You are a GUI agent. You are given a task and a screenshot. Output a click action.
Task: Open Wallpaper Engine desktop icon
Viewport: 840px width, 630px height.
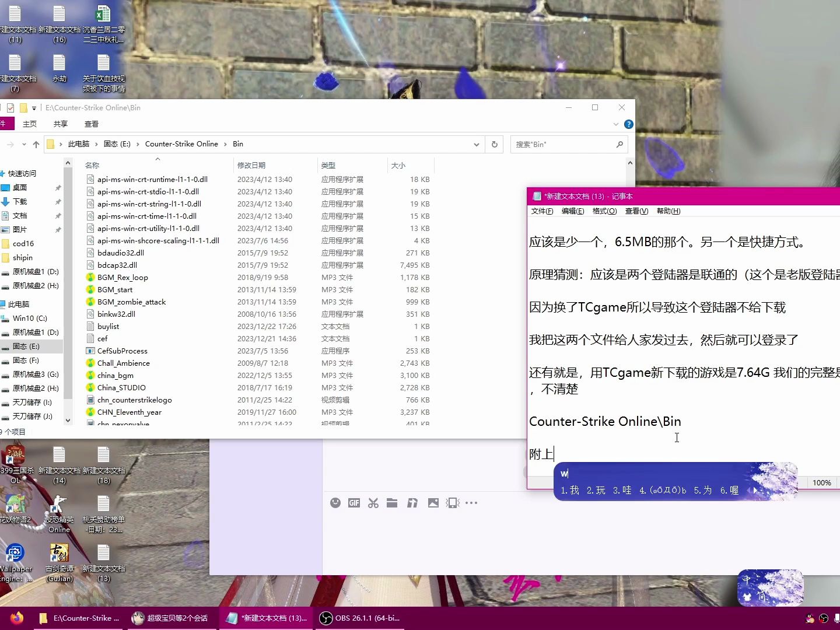[x=16, y=562]
